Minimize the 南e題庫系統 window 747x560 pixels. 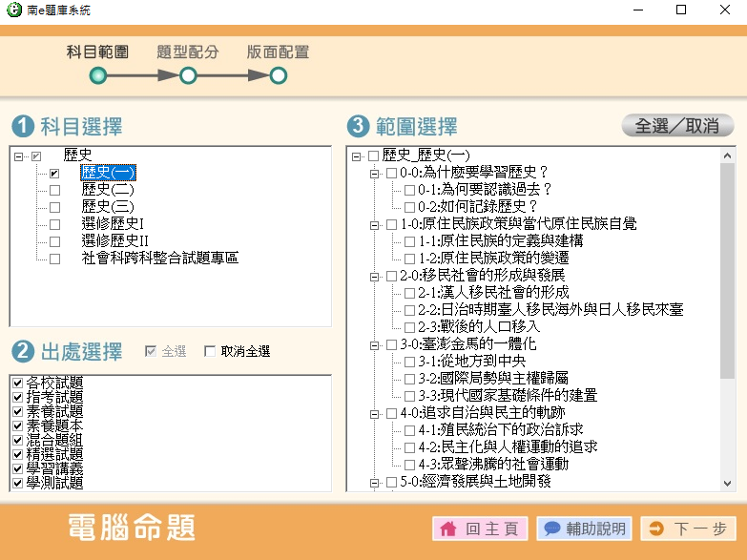pos(637,10)
